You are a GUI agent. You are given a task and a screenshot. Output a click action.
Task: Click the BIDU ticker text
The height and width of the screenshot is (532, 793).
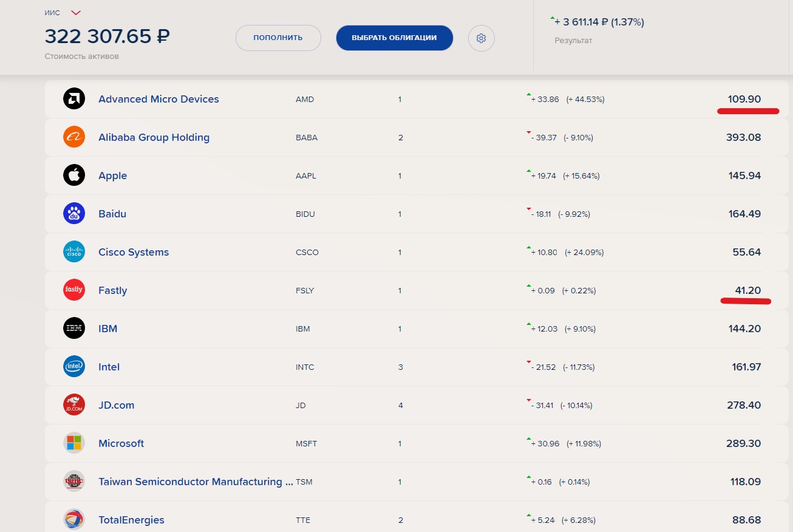305,214
